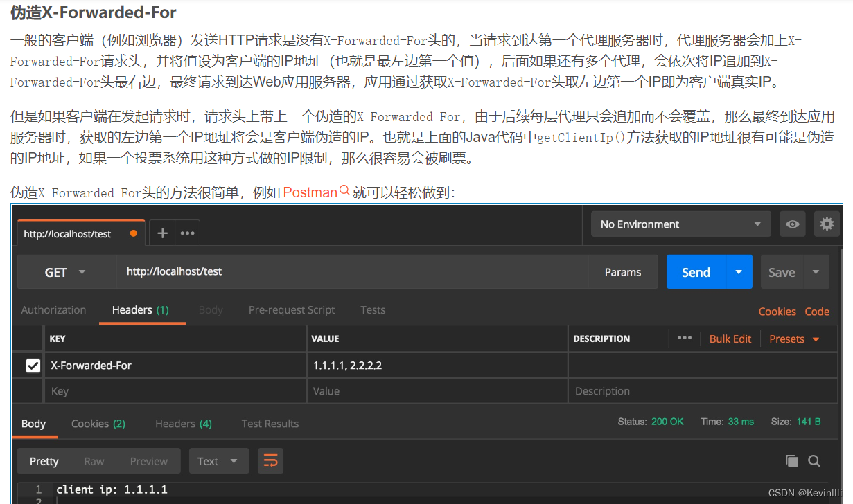The image size is (853, 504).
Task: Click the Description placeholder field
Action: 703,391
